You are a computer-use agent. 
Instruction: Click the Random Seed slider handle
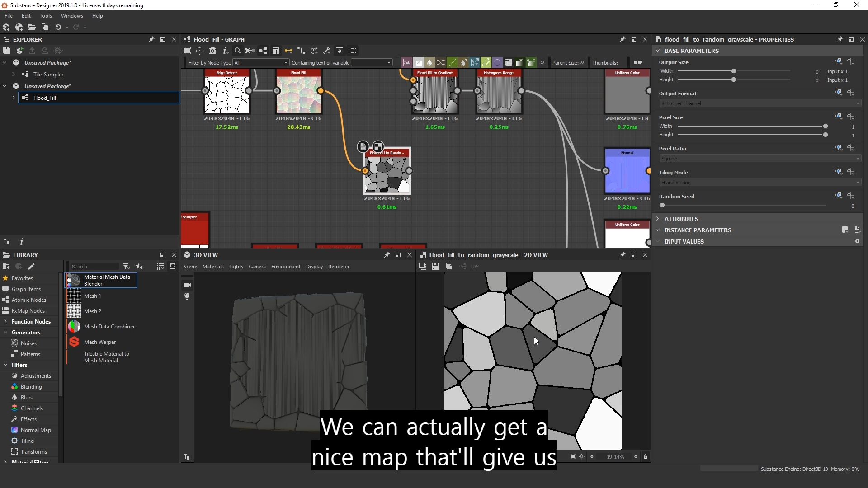pyautogui.click(x=662, y=206)
